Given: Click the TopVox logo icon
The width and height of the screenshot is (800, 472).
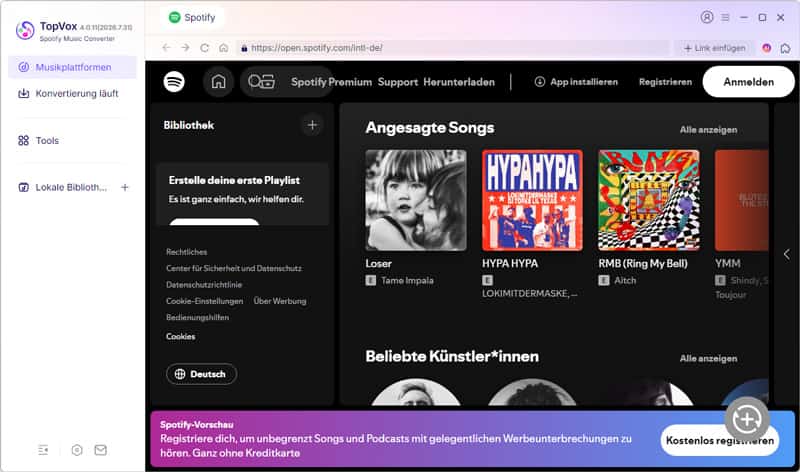Looking at the screenshot, I should (25, 30).
